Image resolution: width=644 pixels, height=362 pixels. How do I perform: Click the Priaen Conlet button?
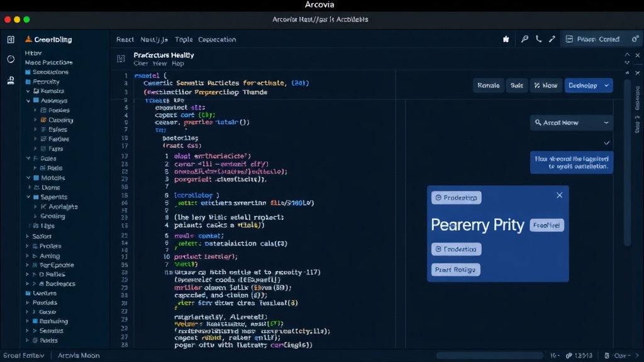click(592, 40)
